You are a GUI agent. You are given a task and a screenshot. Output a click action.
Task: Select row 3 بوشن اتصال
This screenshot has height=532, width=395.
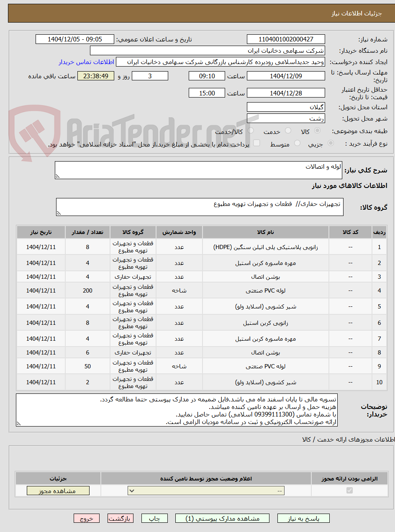[202, 277]
